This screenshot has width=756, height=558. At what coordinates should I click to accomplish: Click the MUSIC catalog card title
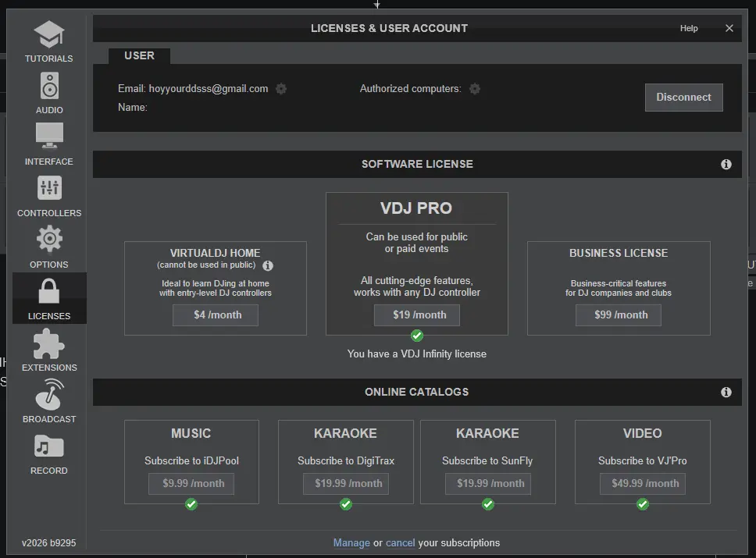click(191, 434)
